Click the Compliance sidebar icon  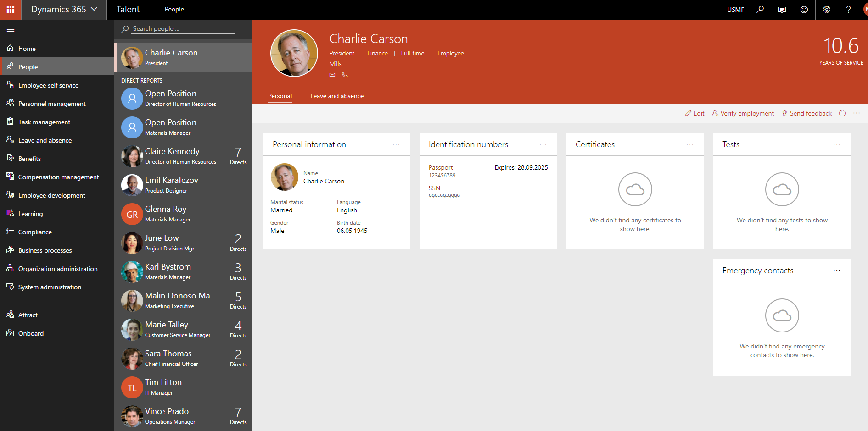[10, 232]
